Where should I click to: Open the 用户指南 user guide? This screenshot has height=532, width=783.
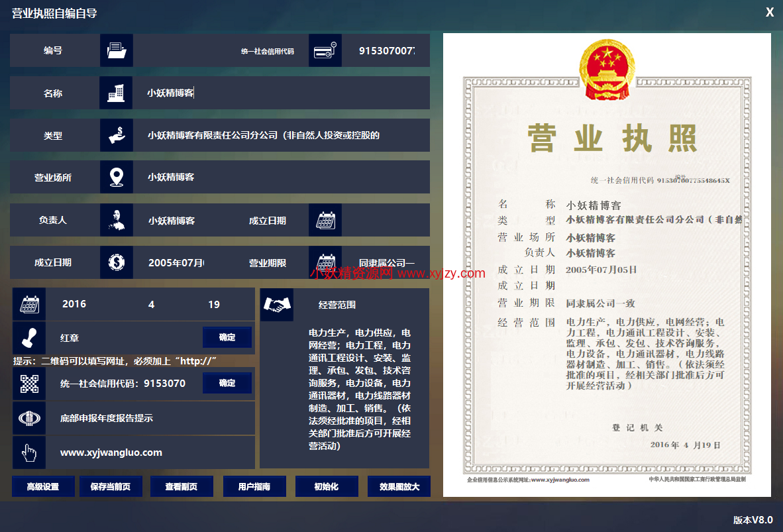pyautogui.click(x=254, y=486)
